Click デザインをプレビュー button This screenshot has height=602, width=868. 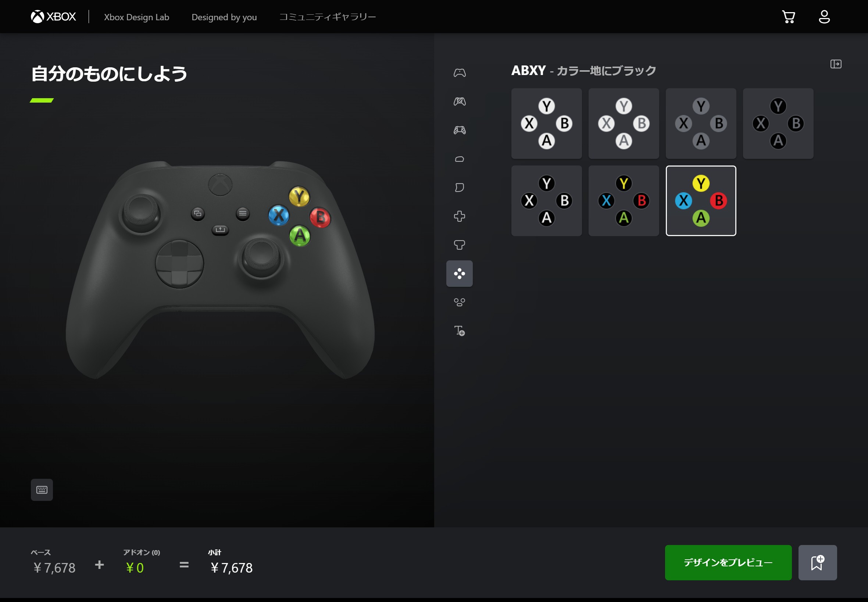pos(728,562)
